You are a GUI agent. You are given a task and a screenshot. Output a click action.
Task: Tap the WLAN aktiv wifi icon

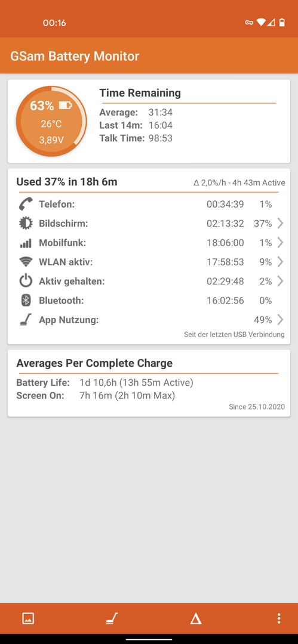(26, 262)
